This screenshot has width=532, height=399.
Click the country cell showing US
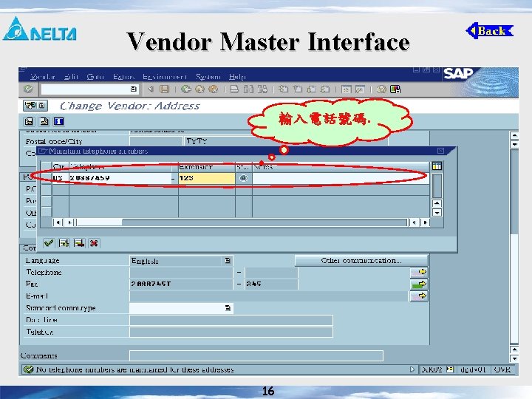60,178
